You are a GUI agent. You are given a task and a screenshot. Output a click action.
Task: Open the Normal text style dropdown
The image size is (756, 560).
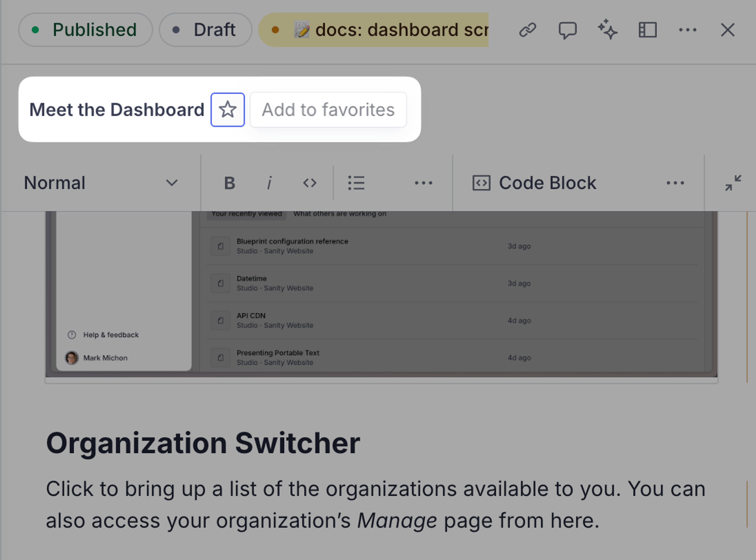(101, 183)
